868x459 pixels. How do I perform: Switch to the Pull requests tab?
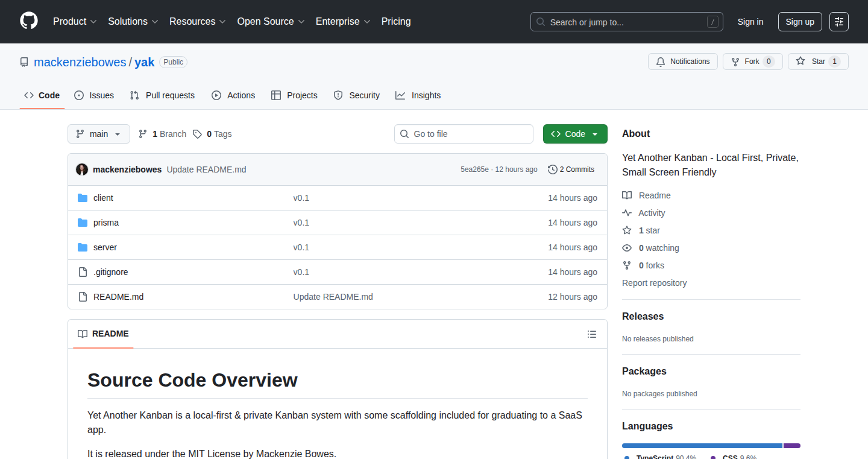pos(163,95)
